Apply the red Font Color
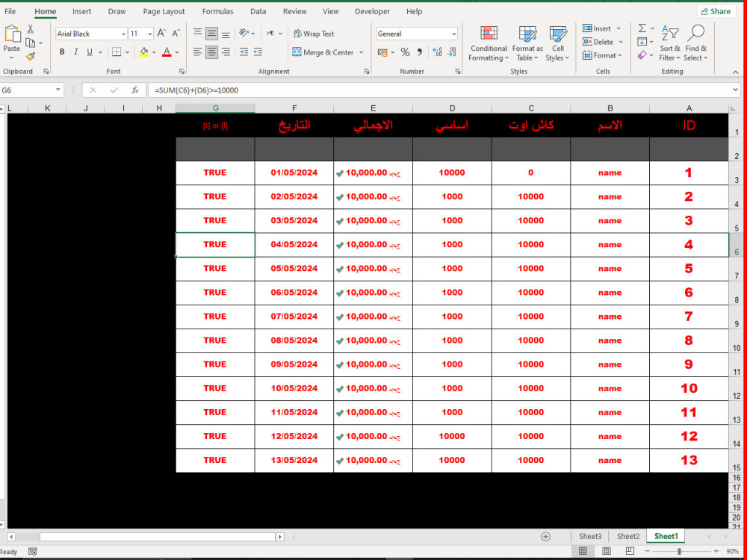Viewport: 747px width, 560px height. [167, 52]
